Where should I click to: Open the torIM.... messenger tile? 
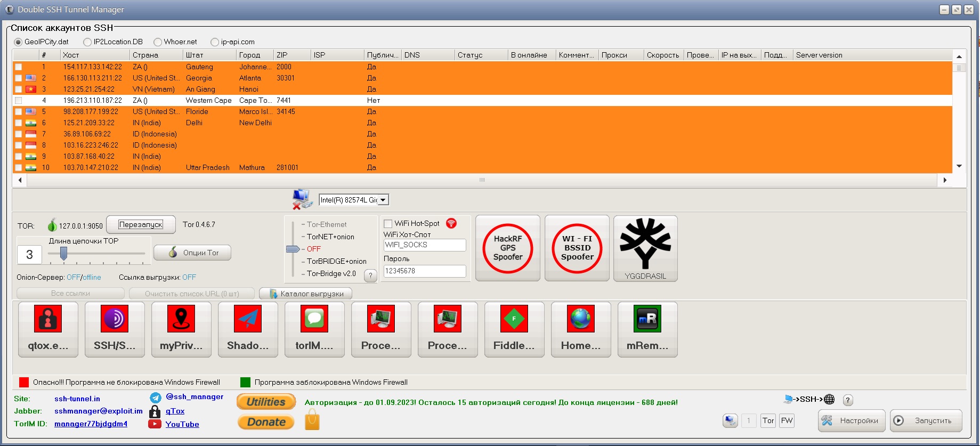click(x=314, y=329)
